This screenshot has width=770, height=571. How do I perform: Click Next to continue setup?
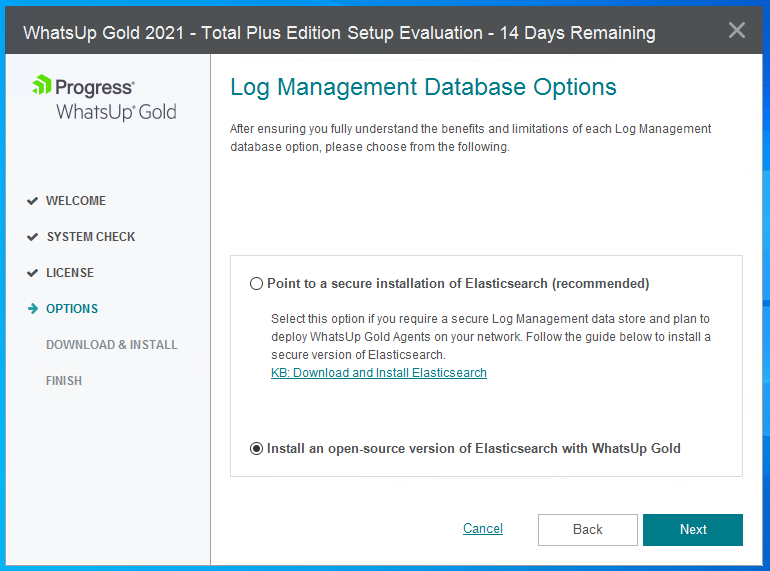693,530
